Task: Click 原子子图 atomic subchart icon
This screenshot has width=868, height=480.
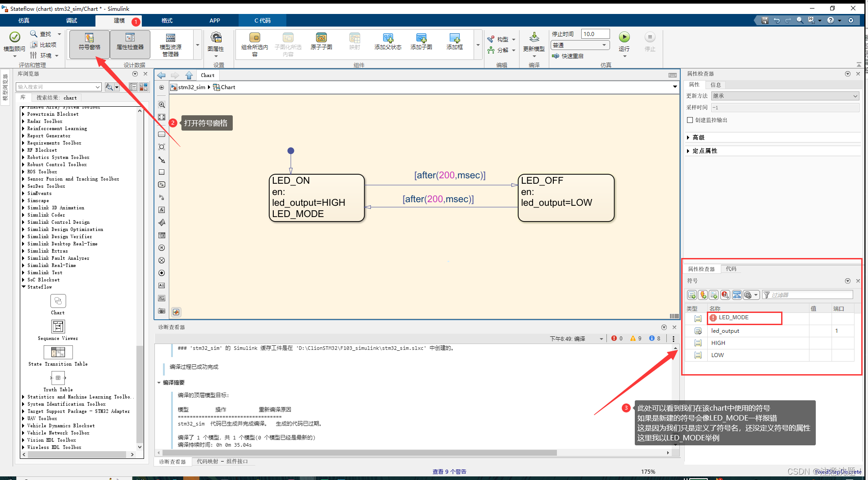Action: point(321,41)
